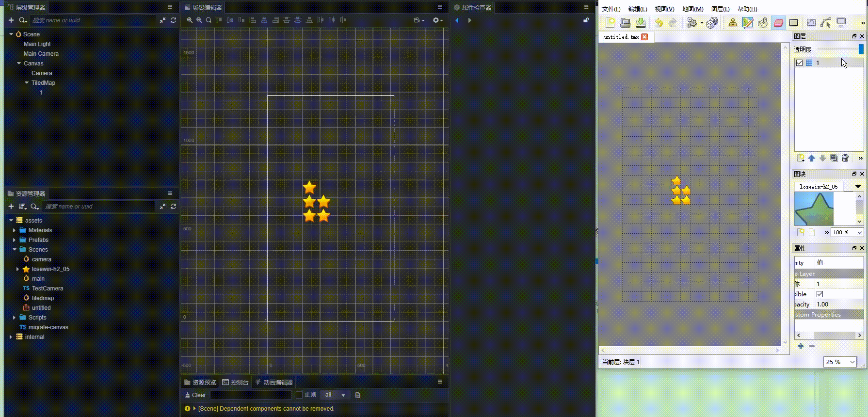Screen dimensions: 868x417
Task: Toggle the regex checkbox in console
Action: (x=299, y=395)
